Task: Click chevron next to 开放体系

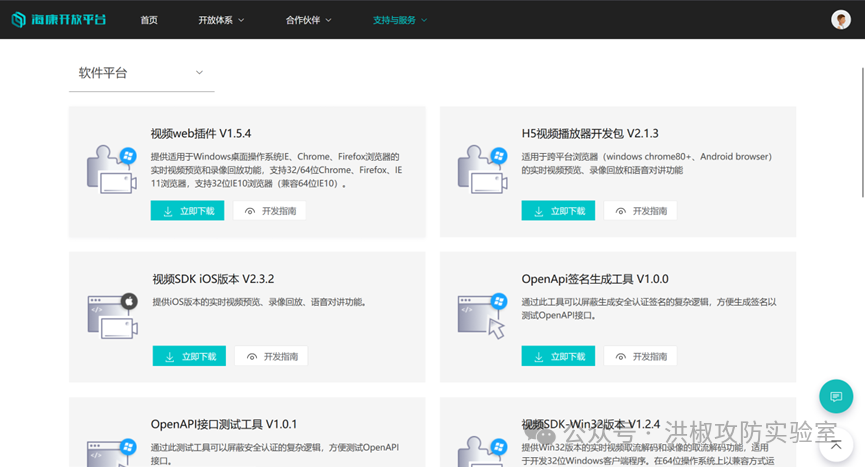Action: pos(241,20)
